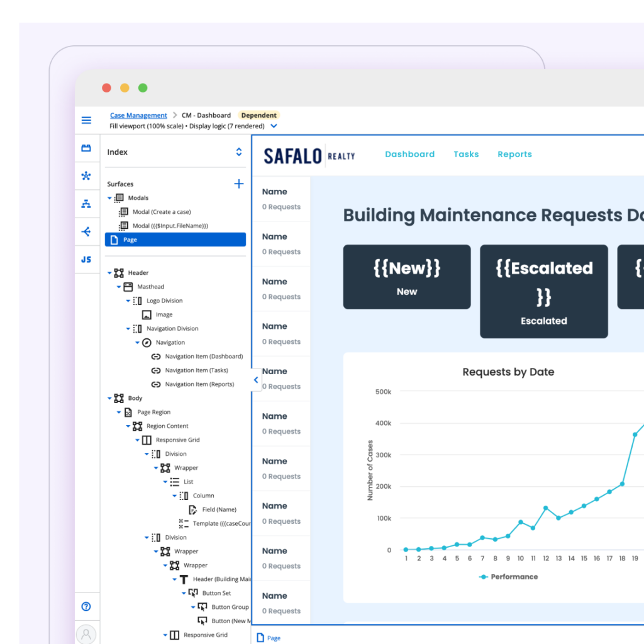Collapse the Logo Division node
Image resolution: width=644 pixels, height=644 pixels.
click(128, 301)
